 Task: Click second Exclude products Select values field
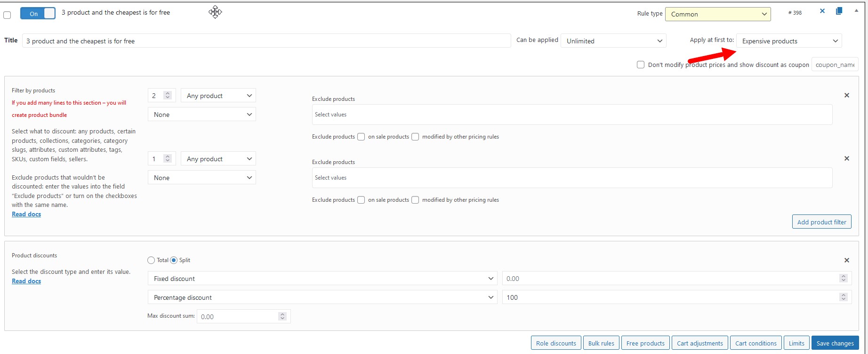[572, 178]
